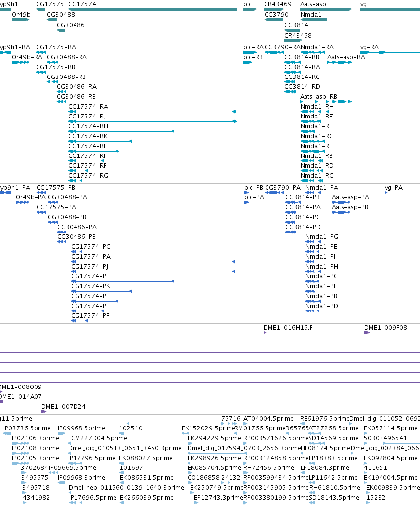Click protein CG3790-PA
The image size is (420, 505).
[x=274, y=193]
